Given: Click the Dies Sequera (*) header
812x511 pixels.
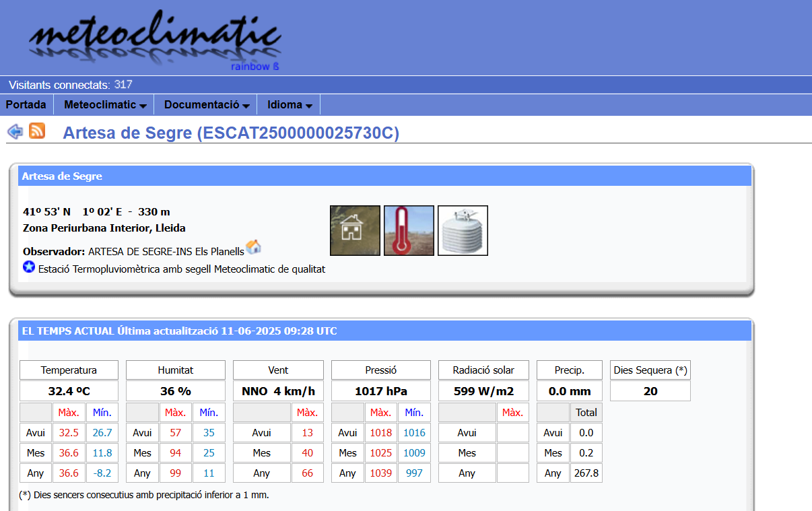Looking at the screenshot, I should point(650,370).
